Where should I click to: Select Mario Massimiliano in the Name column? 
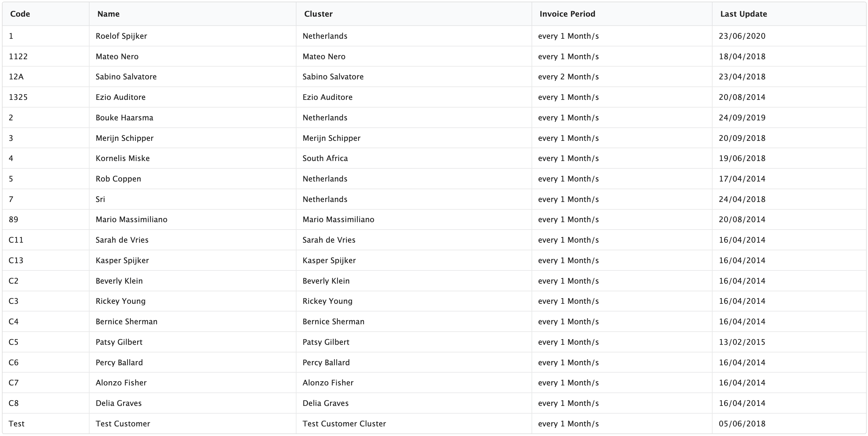click(x=131, y=220)
